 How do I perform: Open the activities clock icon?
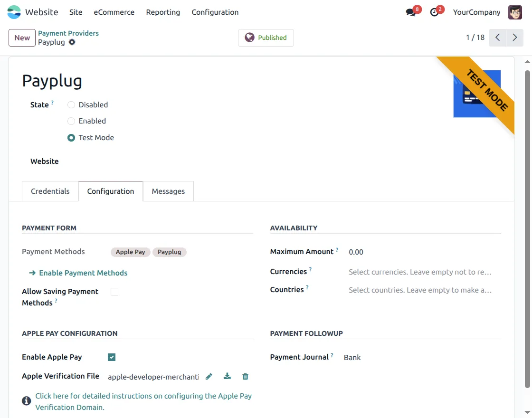pyautogui.click(x=434, y=12)
